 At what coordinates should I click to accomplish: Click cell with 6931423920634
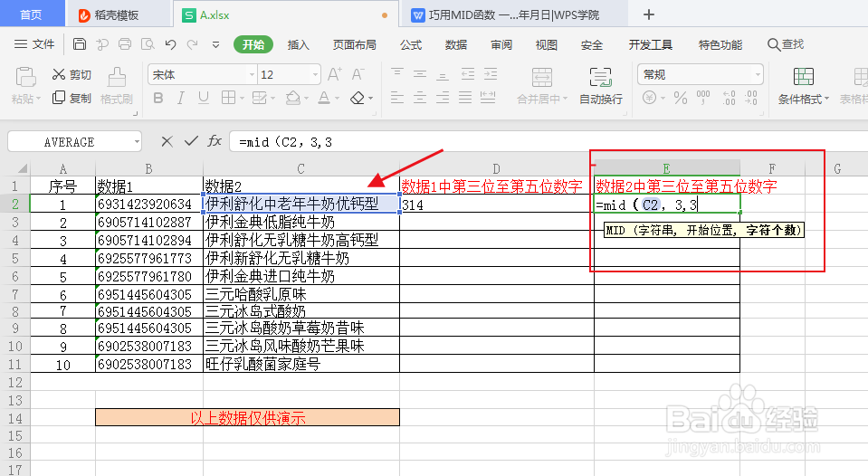[149, 204]
